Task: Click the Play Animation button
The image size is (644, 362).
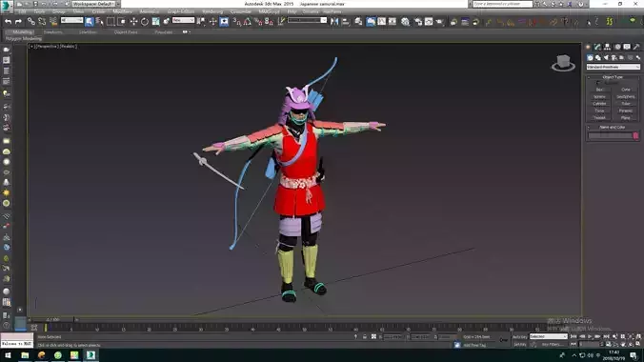Action: pos(591,336)
